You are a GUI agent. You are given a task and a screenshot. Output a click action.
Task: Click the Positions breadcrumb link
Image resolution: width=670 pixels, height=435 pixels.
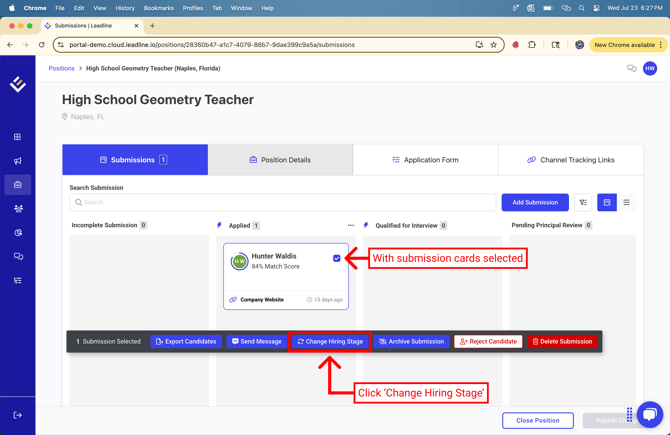[62, 69]
